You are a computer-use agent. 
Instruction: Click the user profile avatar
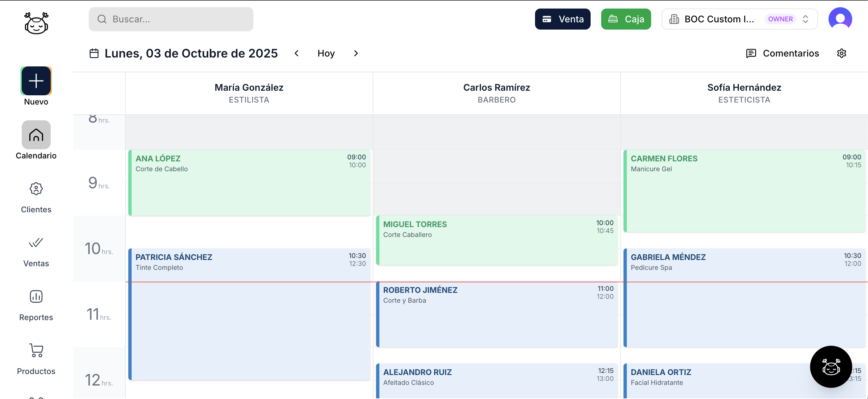(840, 19)
